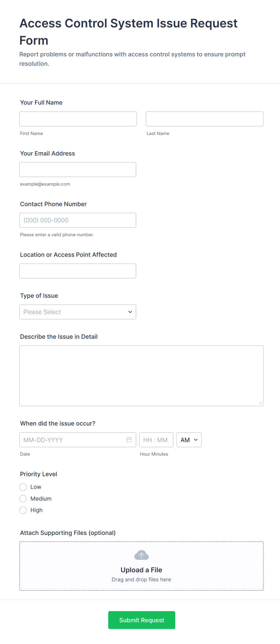Focus the Last Name input field
280x644 pixels.
click(204, 119)
